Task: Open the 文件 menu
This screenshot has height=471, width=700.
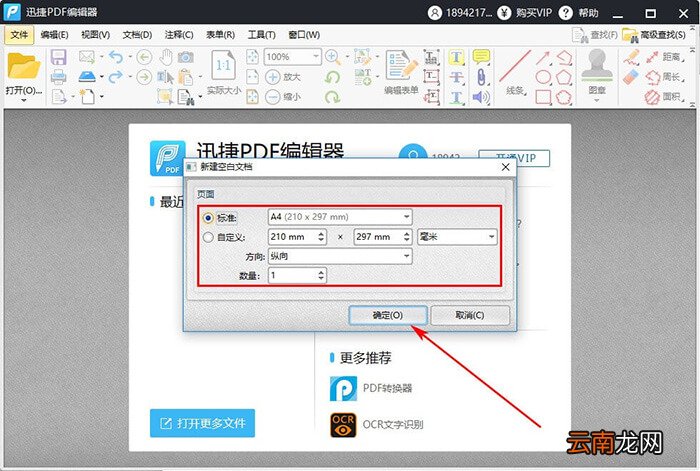Action: tap(19, 35)
